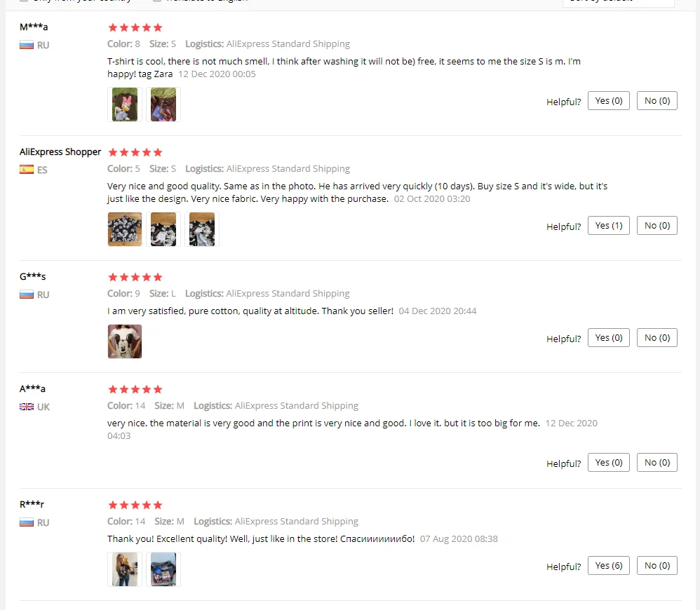View third photo in AliExpress Shopper's review
The height and width of the screenshot is (610, 700).
point(202,229)
